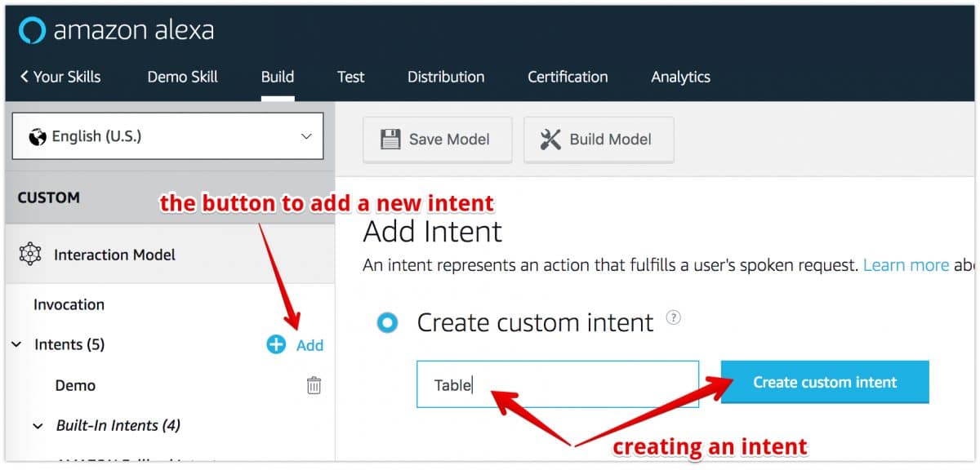Collapse the Built-In Intents (4) group
The width and height of the screenshot is (980, 470).
[38, 426]
